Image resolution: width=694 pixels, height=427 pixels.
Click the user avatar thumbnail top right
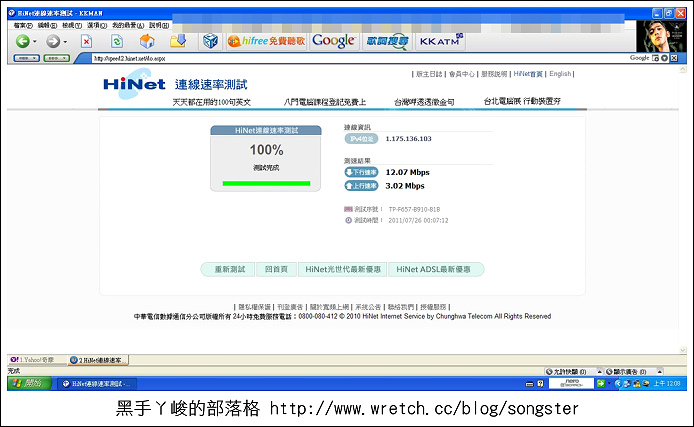tap(661, 36)
